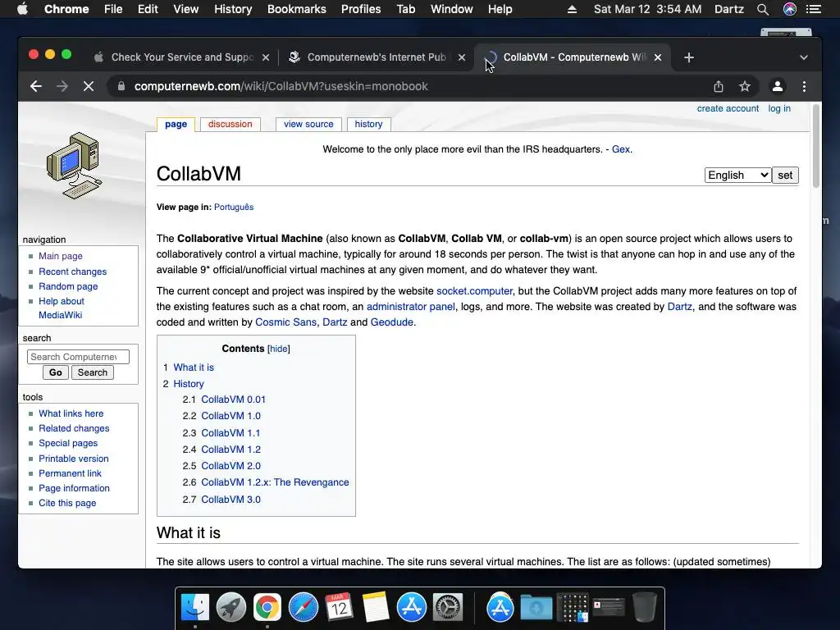Screen dimensions: 840x630
Task: Open a new tab with plus button
Action: tap(689, 57)
